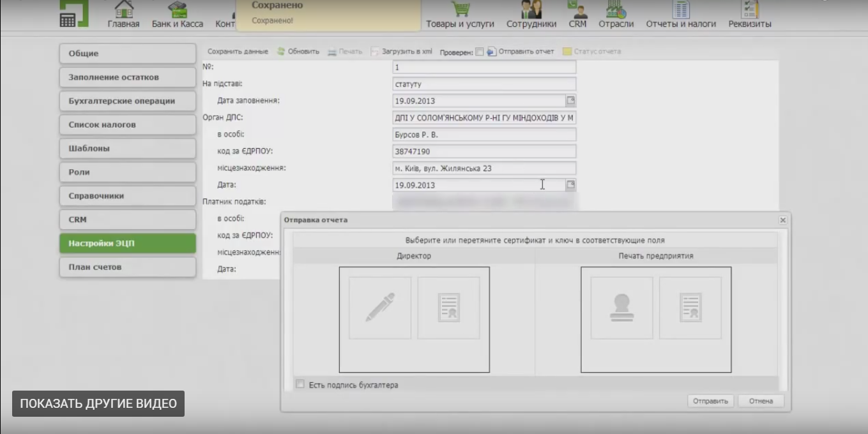The width and height of the screenshot is (868, 434).
Task: Open Товары и услуги shopping cart icon
Action: (x=460, y=9)
